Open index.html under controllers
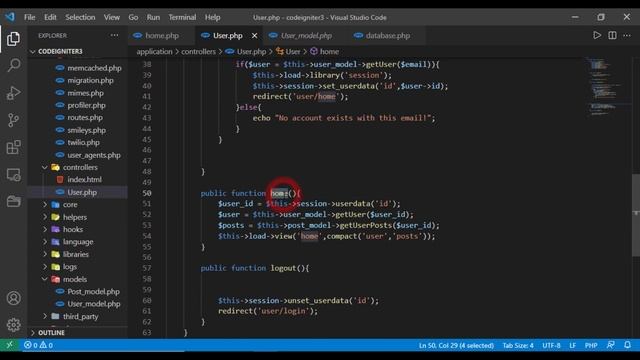The width and height of the screenshot is (640, 360). click(84, 180)
